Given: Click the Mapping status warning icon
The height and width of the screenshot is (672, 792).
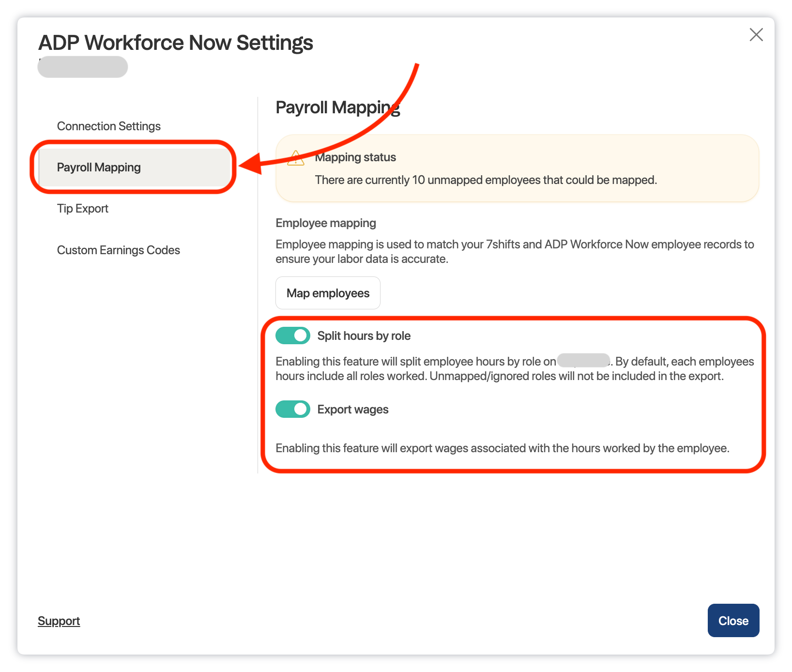Looking at the screenshot, I should pyautogui.click(x=296, y=158).
